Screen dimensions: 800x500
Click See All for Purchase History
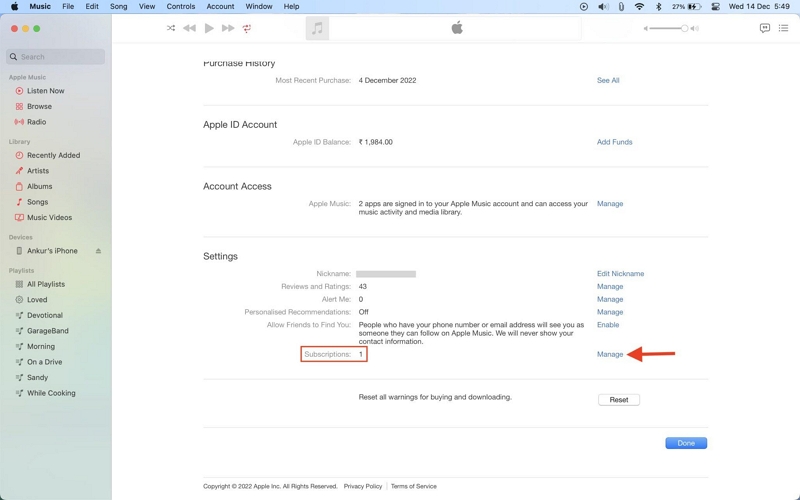coord(608,81)
